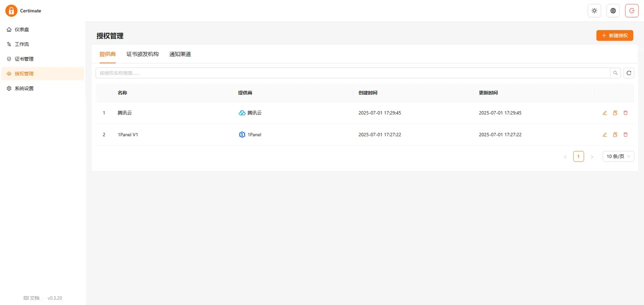Switch to the 通知渠道 tab
644x305 pixels.
(x=180, y=54)
